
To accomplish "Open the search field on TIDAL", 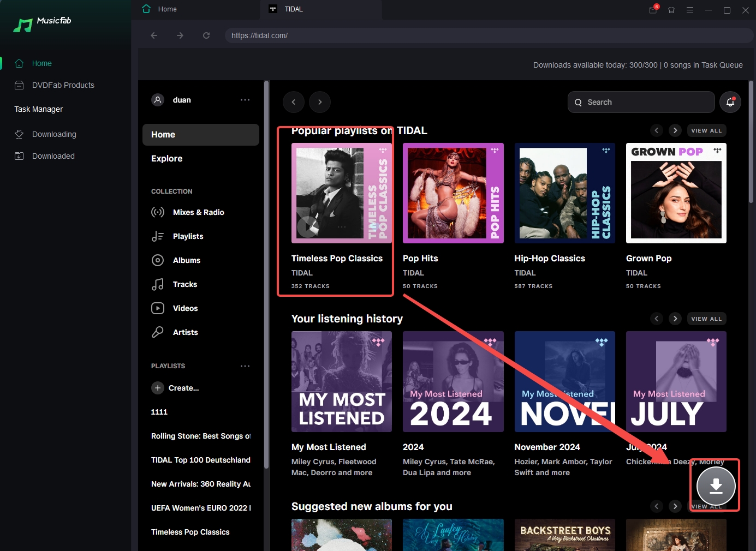I will point(641,102).
